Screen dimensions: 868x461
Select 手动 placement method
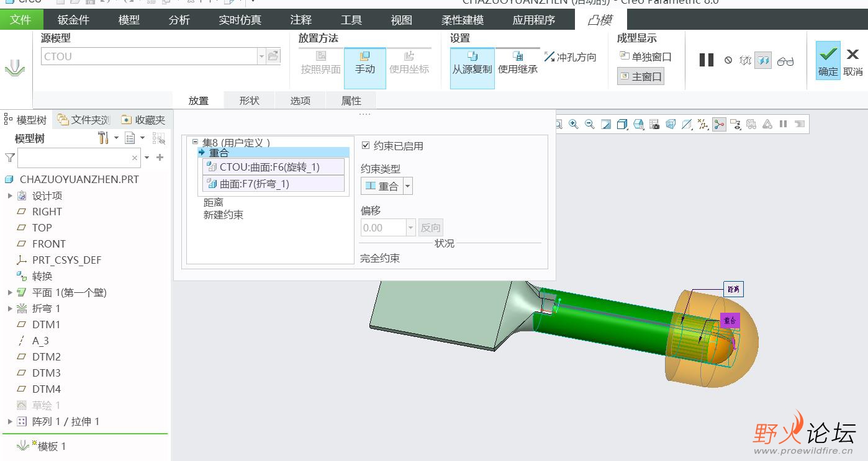coord(365,68)
